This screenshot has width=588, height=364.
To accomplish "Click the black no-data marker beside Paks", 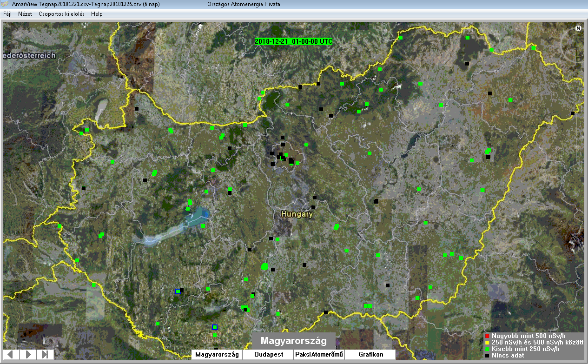I will [x=273, y=270].
